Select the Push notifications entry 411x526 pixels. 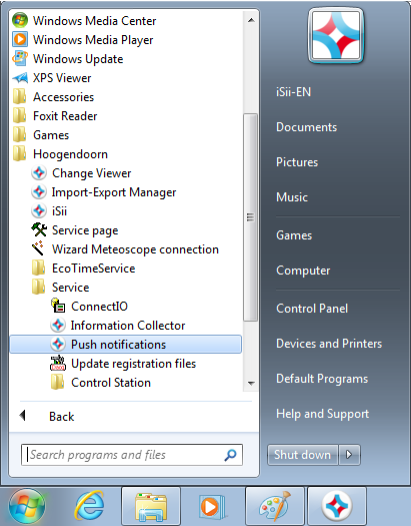(125, 344)
